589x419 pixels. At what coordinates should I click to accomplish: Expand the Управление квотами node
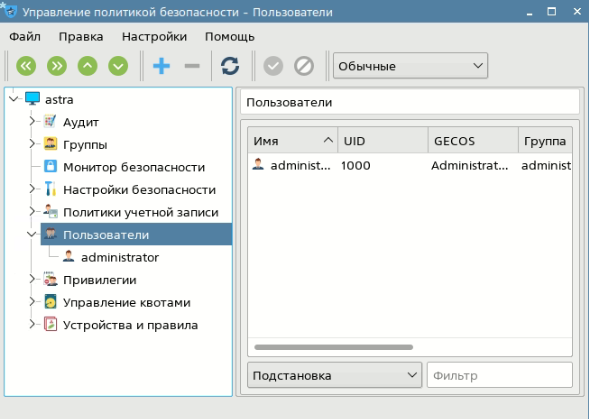pyautogui.click(x=32, y=302)
